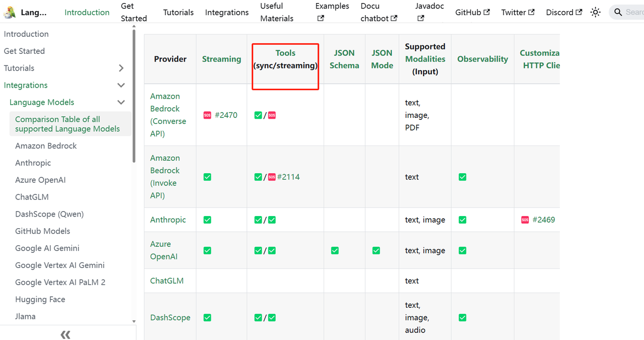Click DashScope observability checkmark

(462, 317)
